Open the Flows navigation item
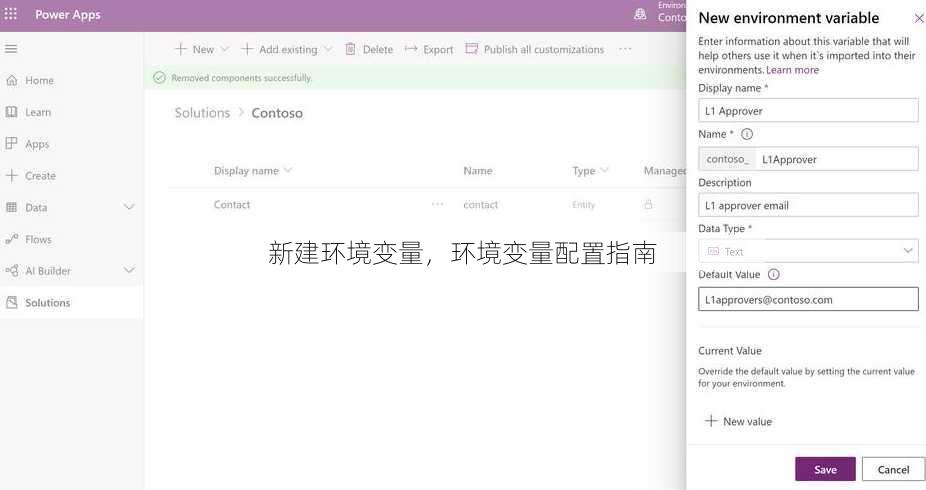Image resolution: width=926 pixels, height=490 pixels. click(71, 239)
